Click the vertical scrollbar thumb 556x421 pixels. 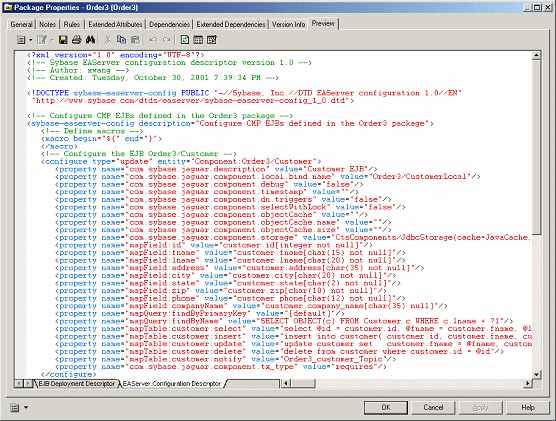536,147
